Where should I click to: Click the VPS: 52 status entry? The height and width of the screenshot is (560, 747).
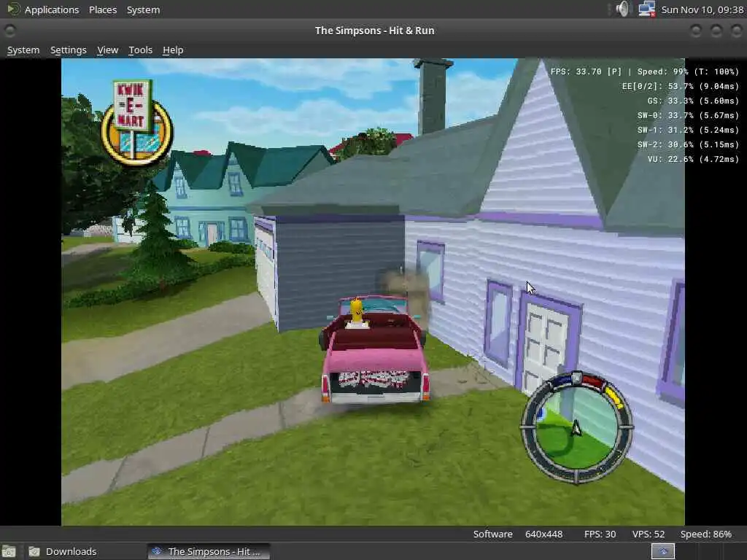pyautogui.click(x=648, y=534)
